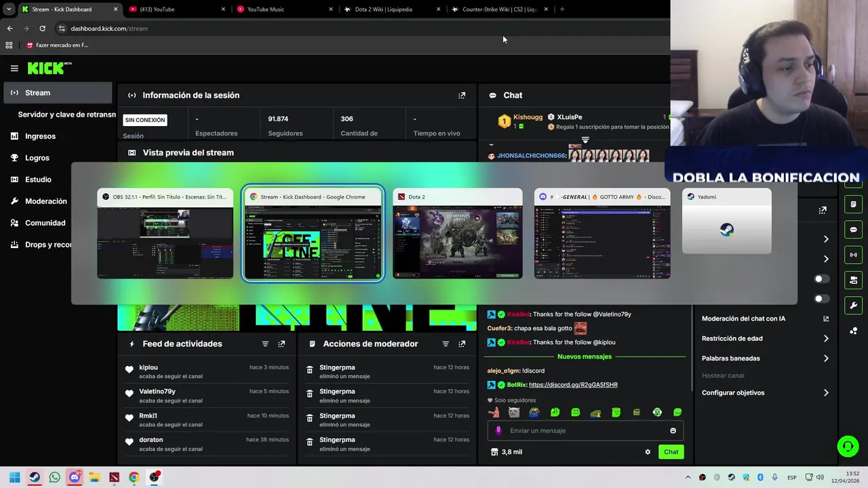Viewport: 868px width, 488px height.
Task: Pop out the Feed de actividades panel
Action: [x=281, y=344]
